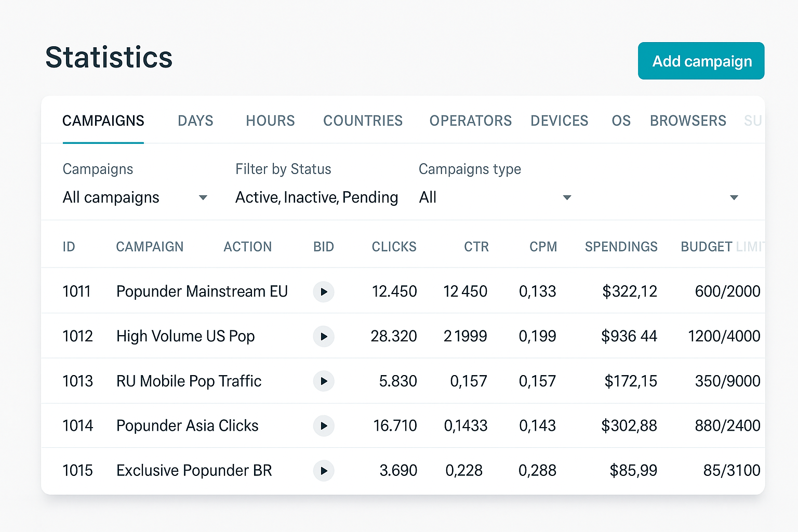Open the unlabeled dropdown arrow beside Campaigns type
This screenshot has width=798, height=532.
click(x=734, y=197)
